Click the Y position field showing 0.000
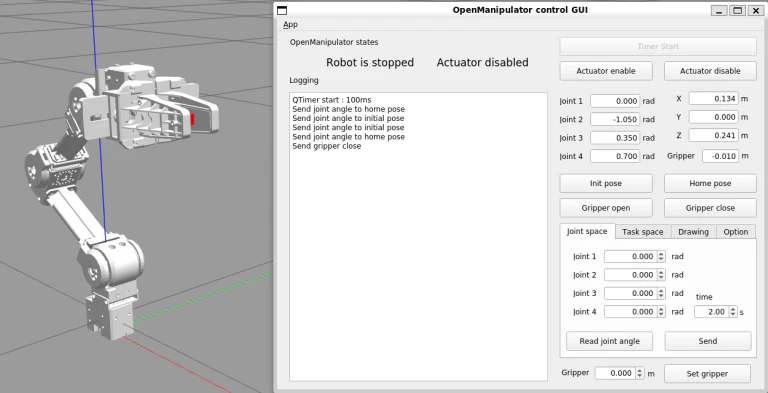The image size is (768, 393). coord(714,117)
